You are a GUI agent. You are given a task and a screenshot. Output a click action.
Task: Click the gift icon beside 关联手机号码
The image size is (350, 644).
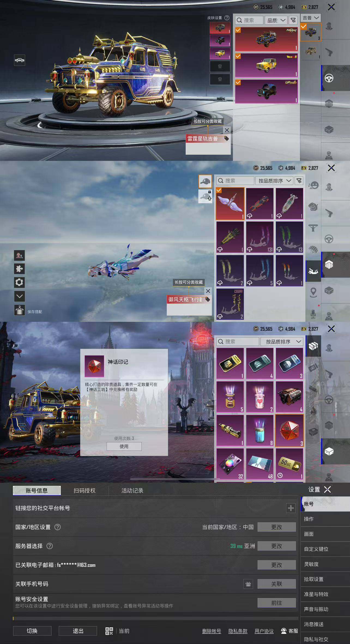[248, 584]
